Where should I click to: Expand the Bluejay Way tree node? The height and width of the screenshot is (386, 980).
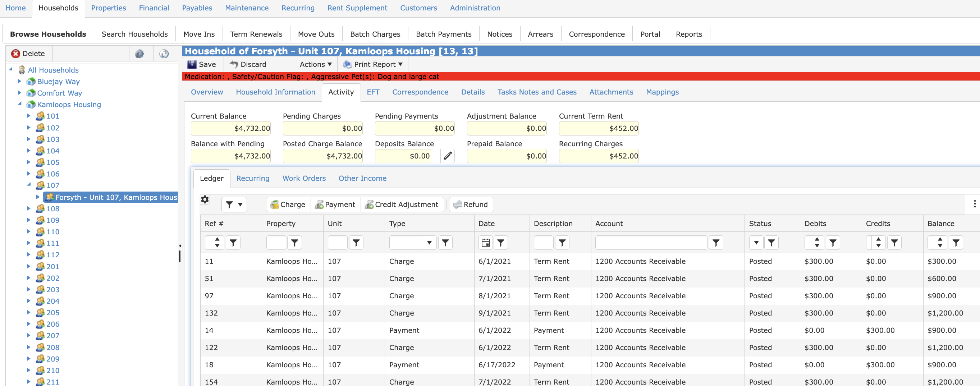point(19,81)
